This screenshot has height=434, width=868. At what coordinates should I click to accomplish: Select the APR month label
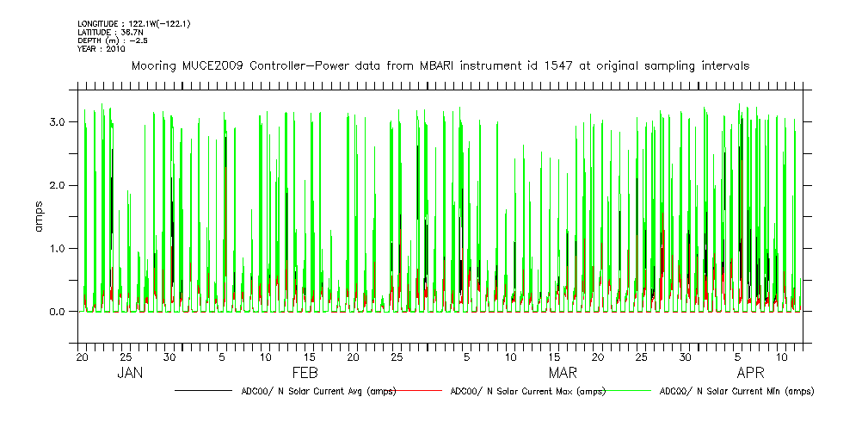752,374
